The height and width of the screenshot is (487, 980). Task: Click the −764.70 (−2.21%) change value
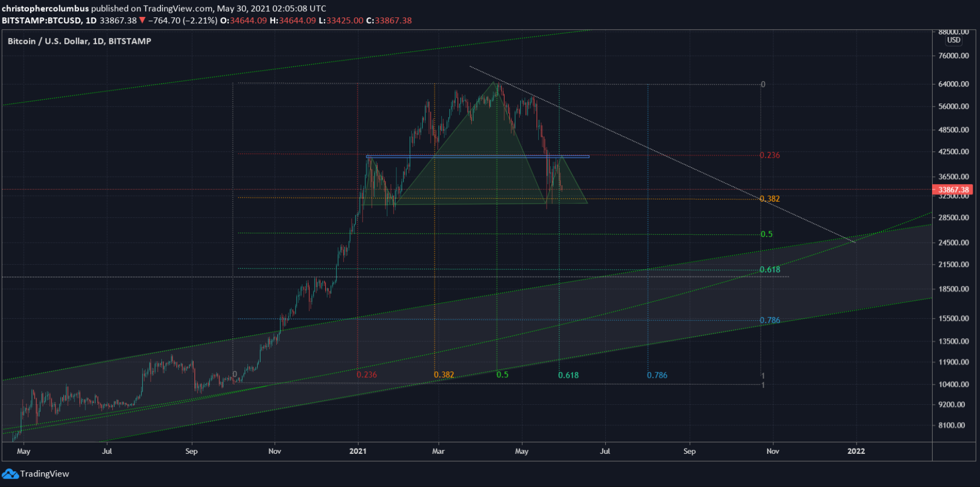point(182,21)
